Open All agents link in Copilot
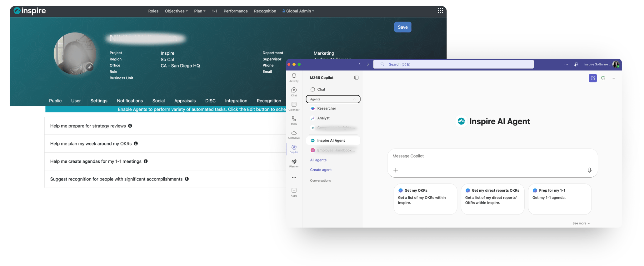 coord(318,160)
